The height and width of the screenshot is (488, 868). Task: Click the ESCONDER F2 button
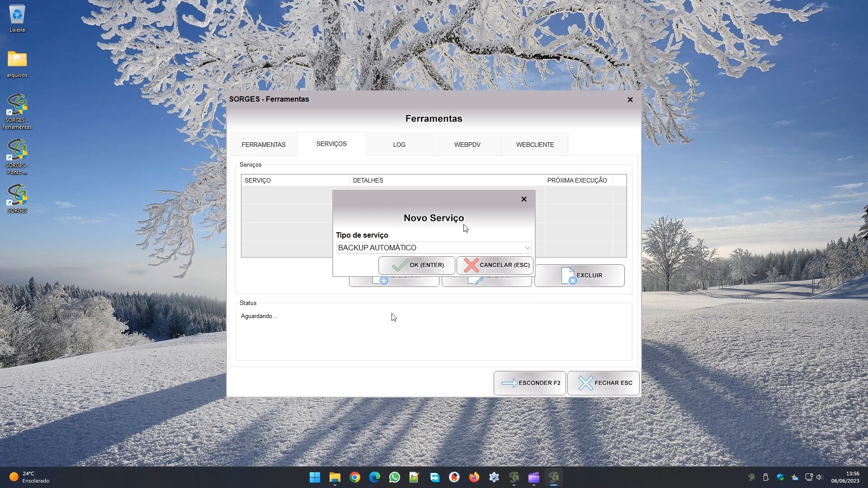click(530, 383)
